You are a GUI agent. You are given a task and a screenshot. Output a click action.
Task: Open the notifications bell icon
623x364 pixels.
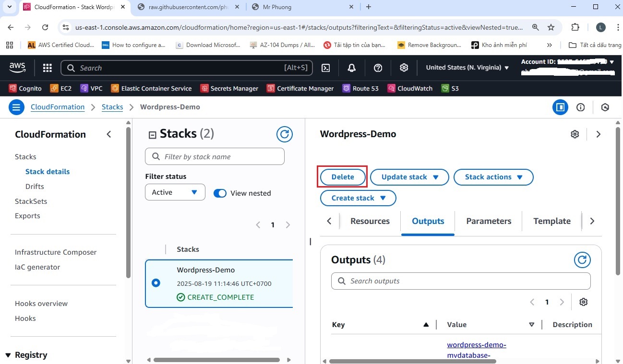[x=351, y=68]
